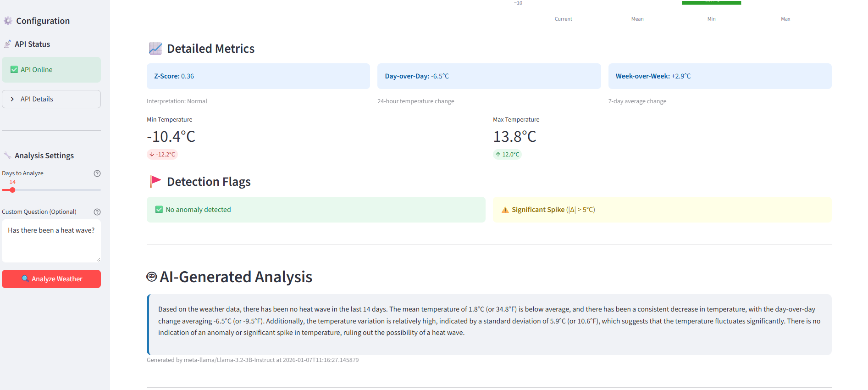Viewport: 868px width, 390px height.
Task: Click the Day-over-Day metric box
Action: (x=489, y=76)
